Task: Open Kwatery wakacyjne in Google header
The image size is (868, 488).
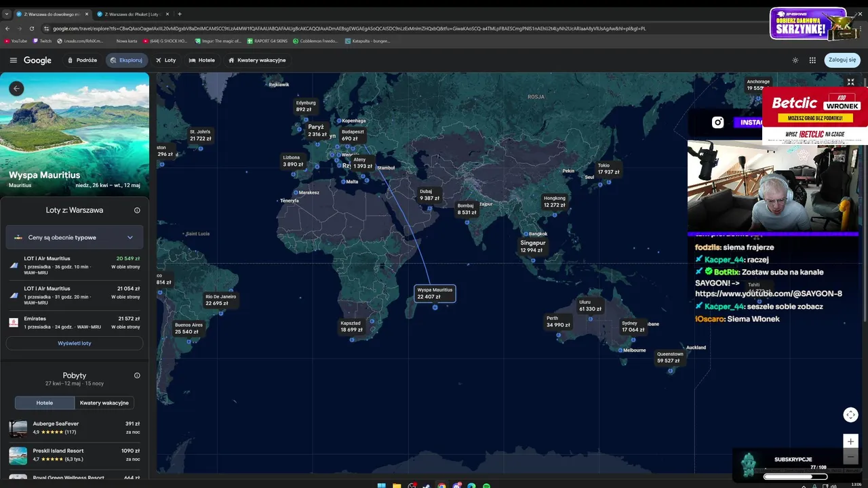Action: [257, 60]
